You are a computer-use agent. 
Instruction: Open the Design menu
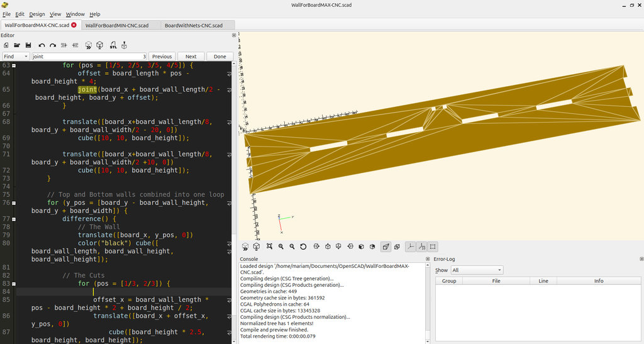pyautogui.click(x=37, y=14)
